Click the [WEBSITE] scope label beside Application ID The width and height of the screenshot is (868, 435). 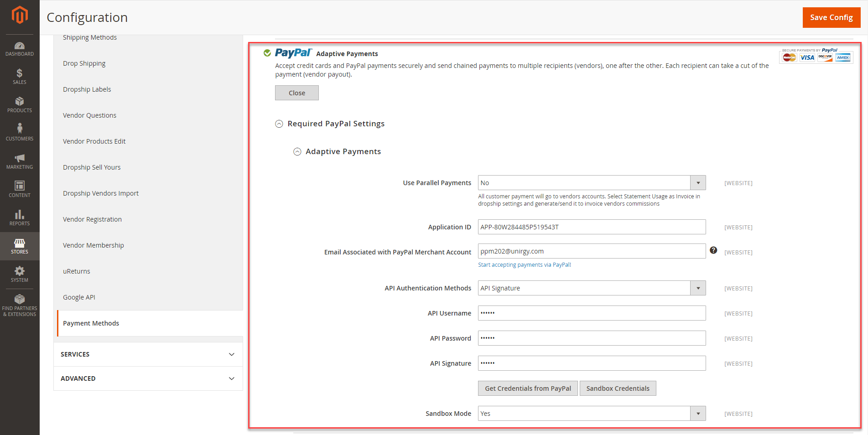(738, 228)
